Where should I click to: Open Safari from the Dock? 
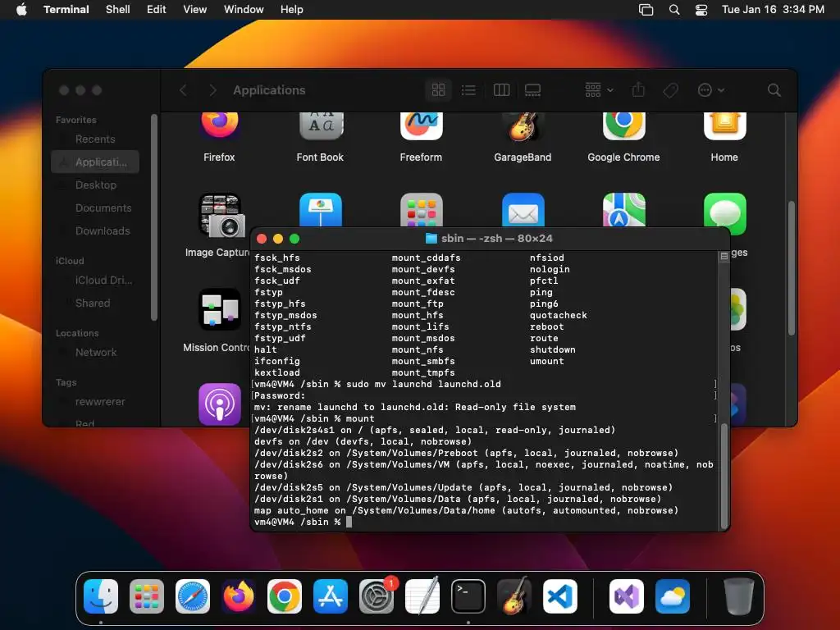pos(193,596)
